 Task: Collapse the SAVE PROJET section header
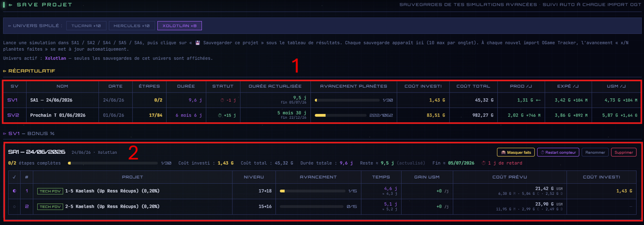click(x=40, y=5)
